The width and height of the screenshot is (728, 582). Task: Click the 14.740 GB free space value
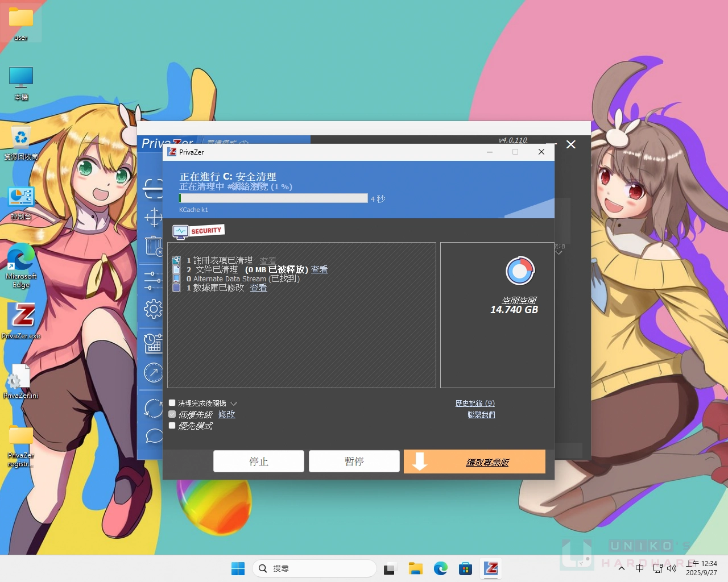[x=514, y=310]
